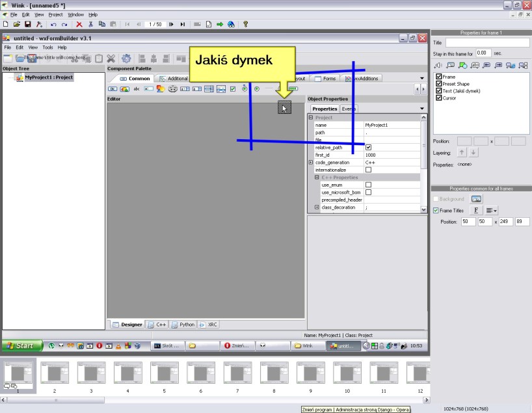Viewport: 532px width, 413px height.
Task: Uncheck the Preset Shape checkbox
Action: pos(439,84)
